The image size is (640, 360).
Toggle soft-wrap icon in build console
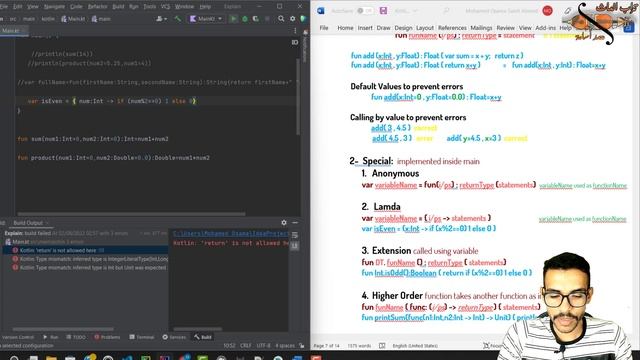[x=295, y=235]
